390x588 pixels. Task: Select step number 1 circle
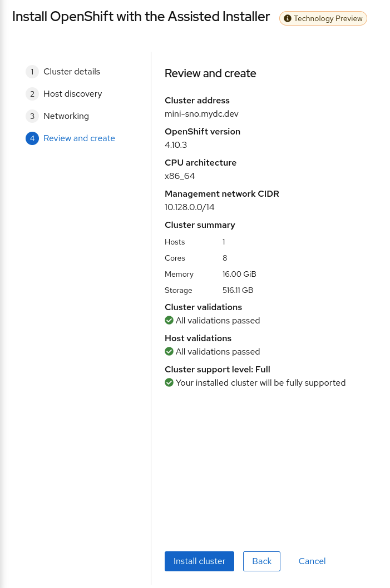pos(32,72)
